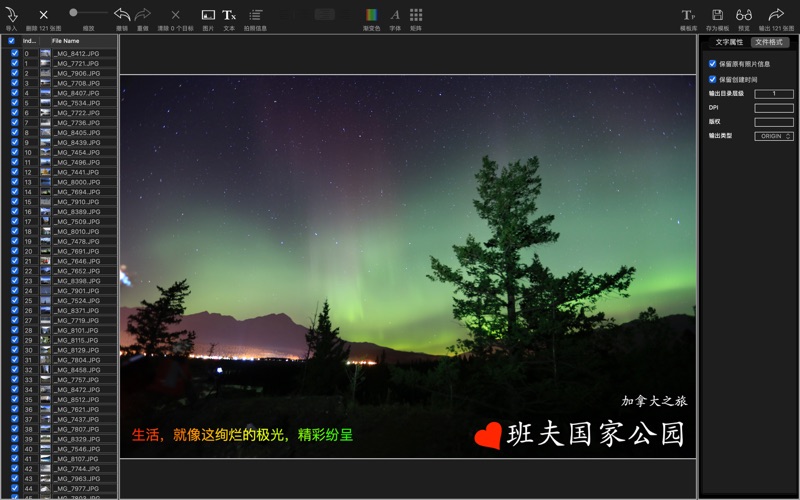The width and height of the screenshot is (800, 500).
Task: Select file name _MG_7509.JPG
Action: click(x=77, y=221)
